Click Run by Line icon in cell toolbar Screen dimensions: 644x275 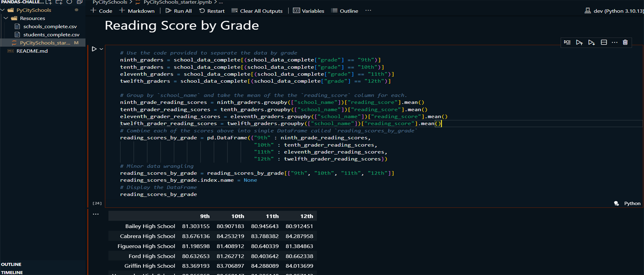(567, 43)
